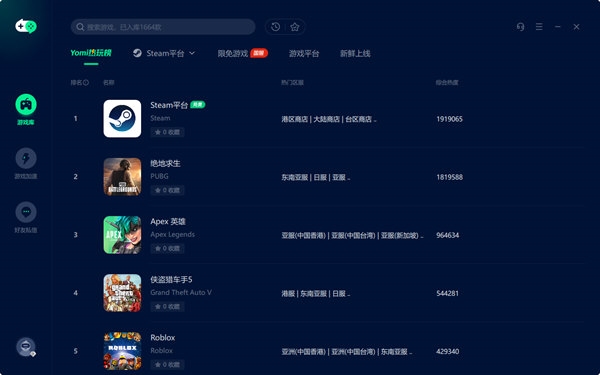600x375 pixels.
Task: Open favorites star icon beside search
Action: [x=295, y=27]
